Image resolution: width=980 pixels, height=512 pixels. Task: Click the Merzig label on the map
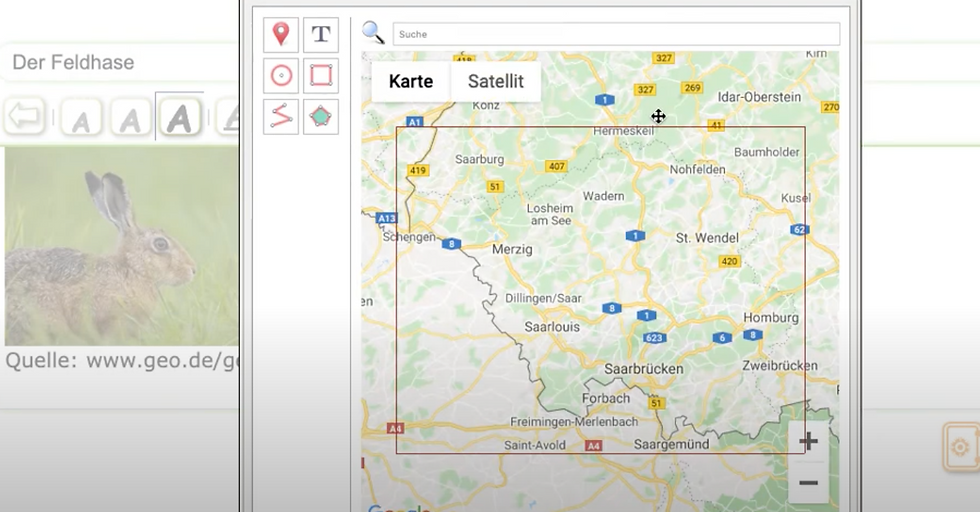[x=512, y=249]
